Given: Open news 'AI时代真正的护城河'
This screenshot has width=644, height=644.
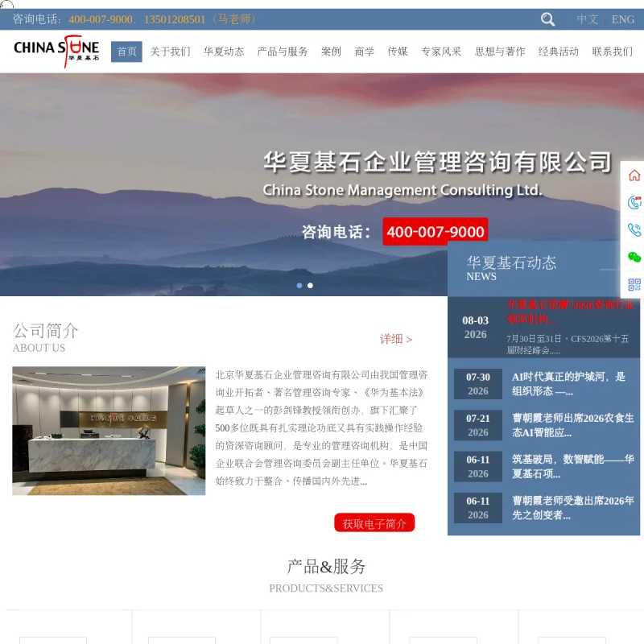Looking at the screenshot, I should tap(568, 384).
